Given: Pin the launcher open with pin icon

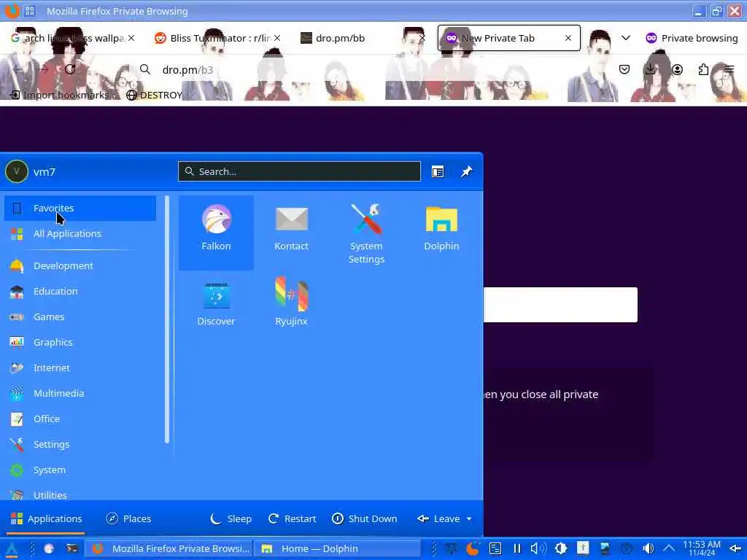Looking at the screenshot, I should [x=466, y=172].
